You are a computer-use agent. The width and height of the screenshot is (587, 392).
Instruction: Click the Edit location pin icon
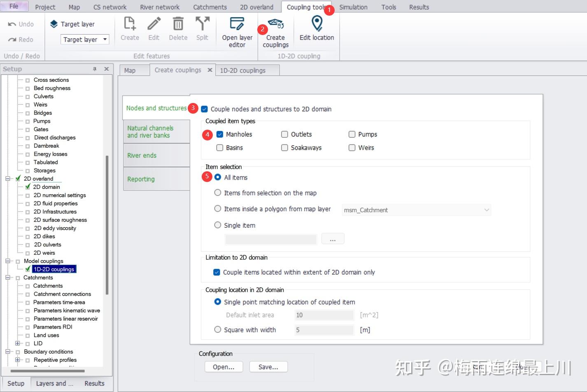pos(317,23)
